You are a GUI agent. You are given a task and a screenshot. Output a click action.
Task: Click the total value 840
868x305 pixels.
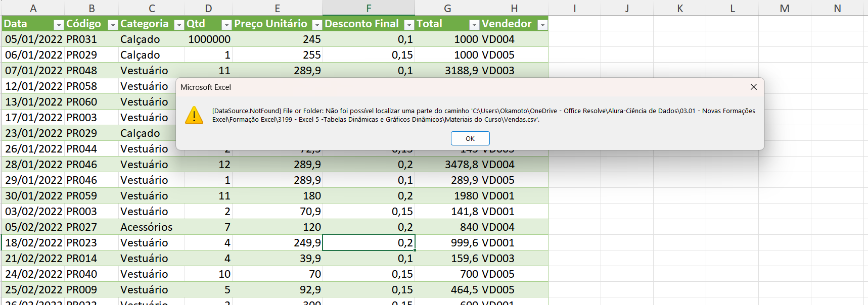click(447, 227)
